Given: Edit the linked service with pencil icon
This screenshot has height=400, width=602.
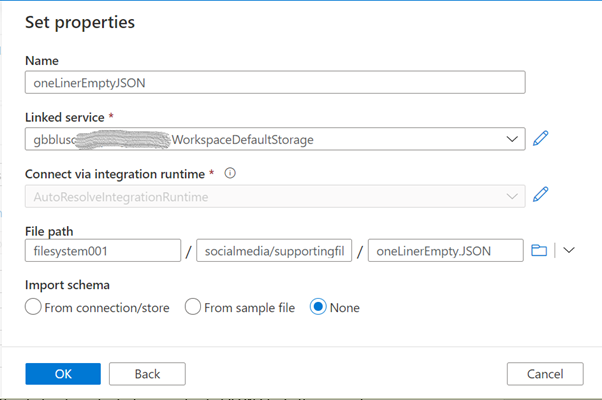Looking at the screenshot, I should pos(541,139).
